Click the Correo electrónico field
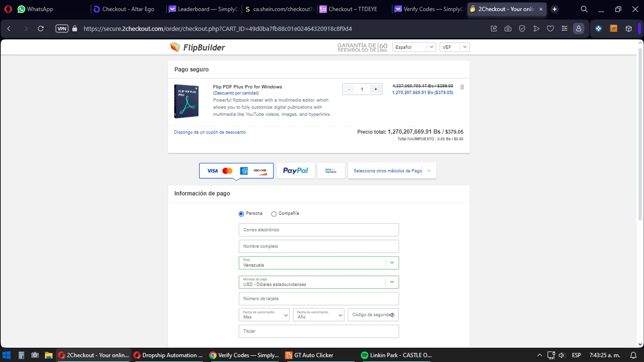 pyautogui.click(x=319, y=230)
